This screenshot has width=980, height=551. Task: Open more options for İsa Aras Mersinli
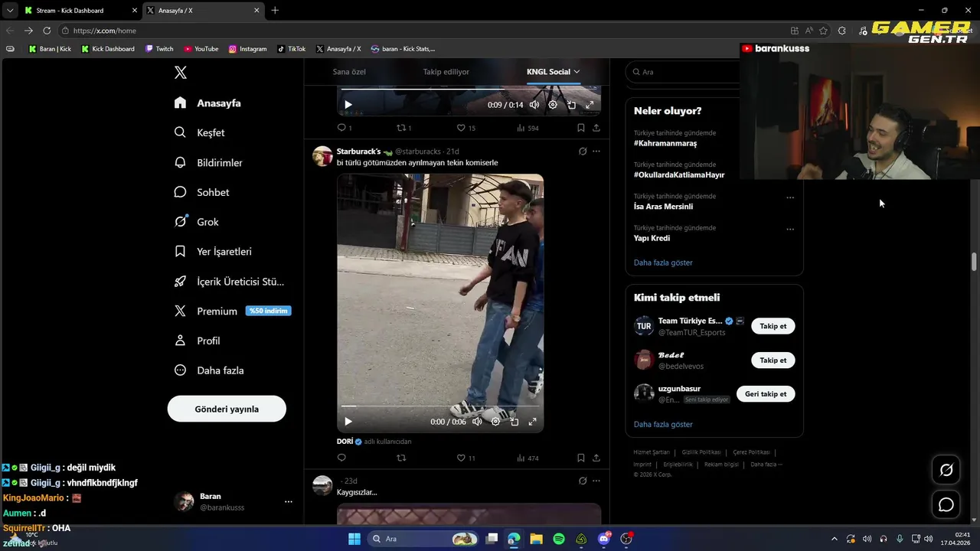[790, 197]
